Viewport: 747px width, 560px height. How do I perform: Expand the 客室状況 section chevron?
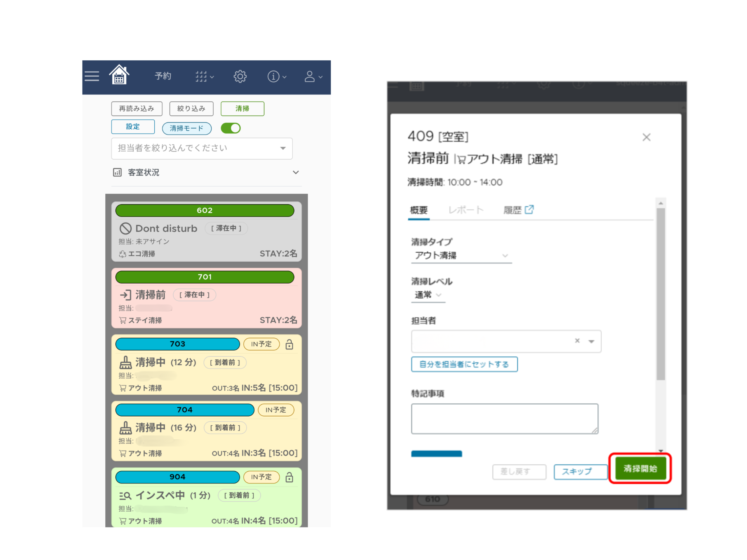(x=296, y=172)
